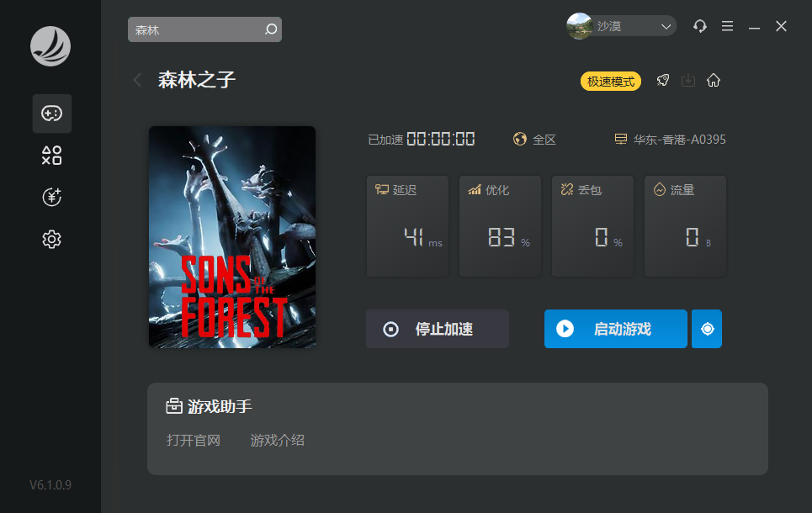Click the 启动游戏 launch button
The width and height of the screenshot is (812, 513).
tap(615, 329)
